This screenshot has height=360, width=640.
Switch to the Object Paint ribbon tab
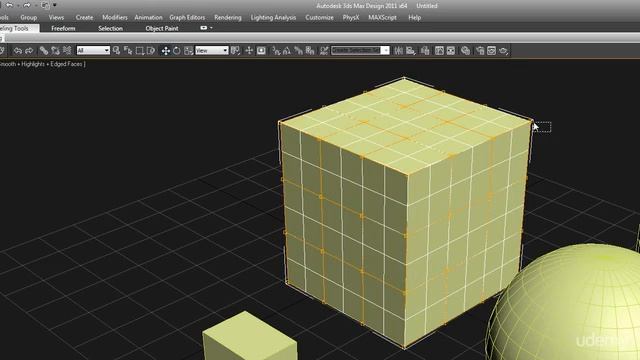(x=162, y=28)
